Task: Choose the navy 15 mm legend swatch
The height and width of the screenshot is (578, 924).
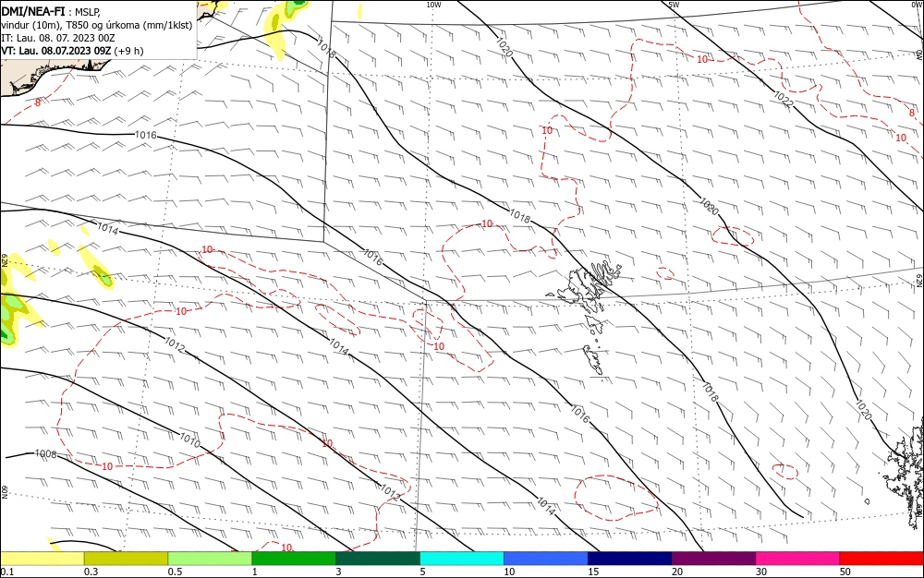Action: (x=630, y=559)
